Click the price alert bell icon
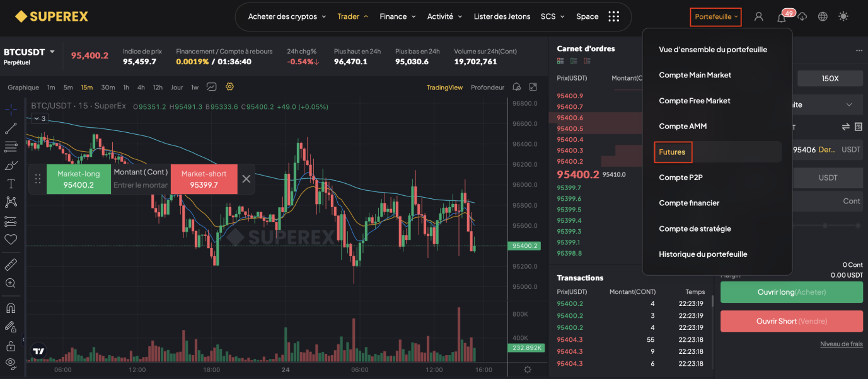The height and width of the screenshot is (379, 868). (x=517, y=87)
